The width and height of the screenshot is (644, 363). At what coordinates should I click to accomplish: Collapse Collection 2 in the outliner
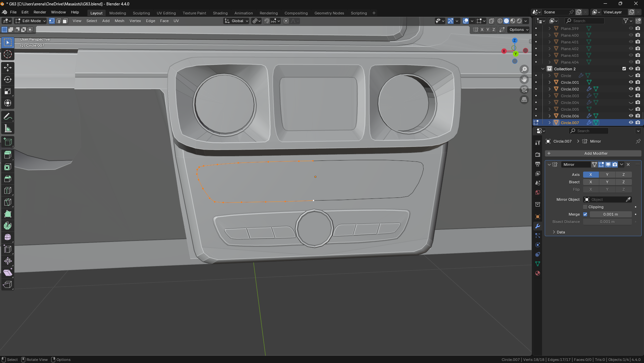click(543, 69)
